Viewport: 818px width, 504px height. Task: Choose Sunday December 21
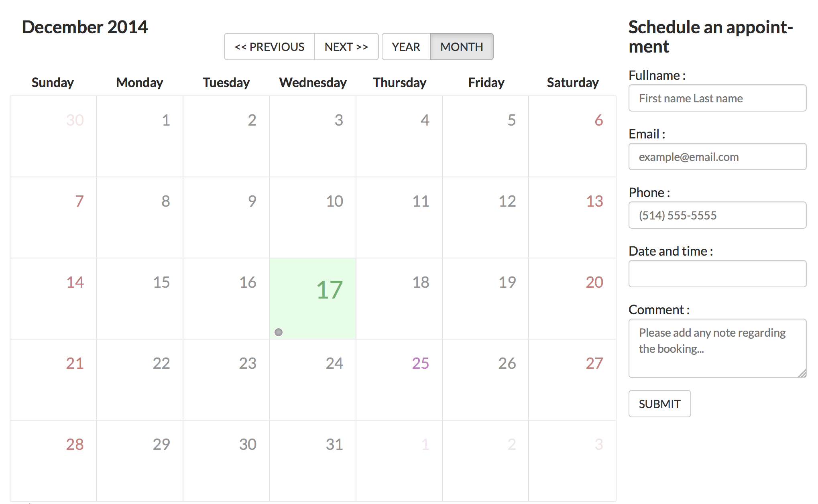pos(53,380)
